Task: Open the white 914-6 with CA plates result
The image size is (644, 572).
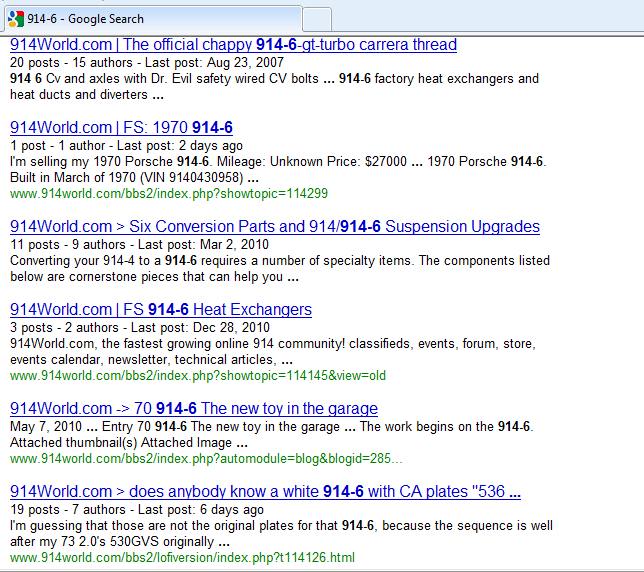Action: tap(265, 491)
